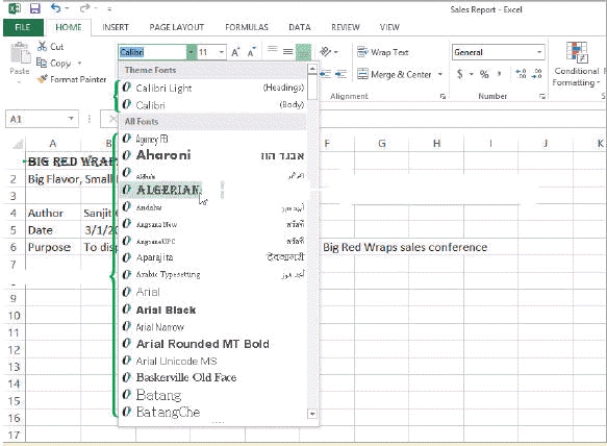This screenshot has width=607, height=446.
Task: Open the font size dropdown arrow
Action: [x=221, y=52]
